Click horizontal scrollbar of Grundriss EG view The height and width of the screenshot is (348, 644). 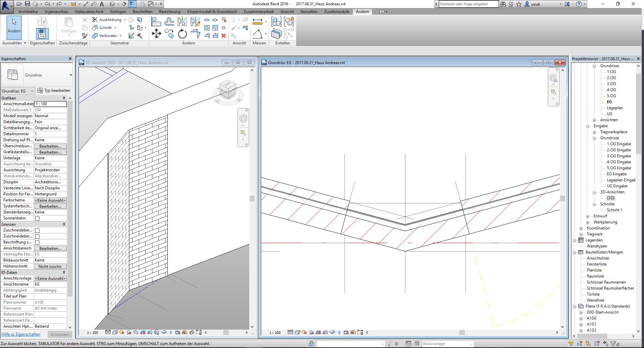pyautogui.click(x=462, y=333)
